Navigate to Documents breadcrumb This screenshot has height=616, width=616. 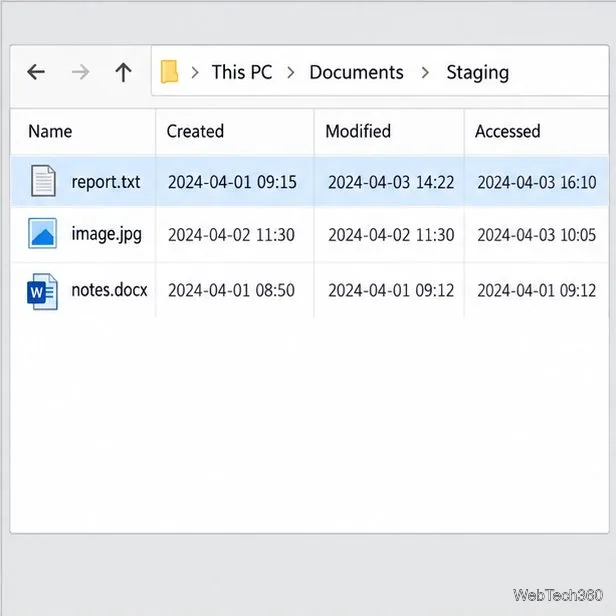tap(356, 72)
